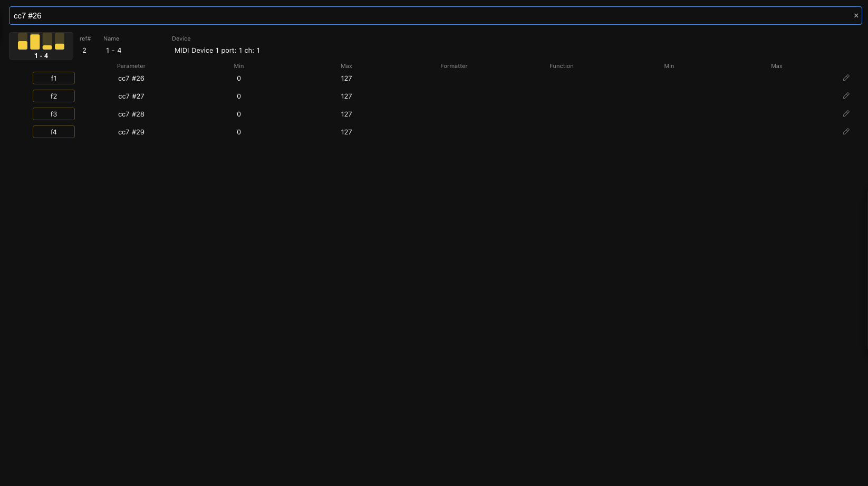868x486 pixels.
Task: Select the f4 fader button
Action: [x=53, y=132]
